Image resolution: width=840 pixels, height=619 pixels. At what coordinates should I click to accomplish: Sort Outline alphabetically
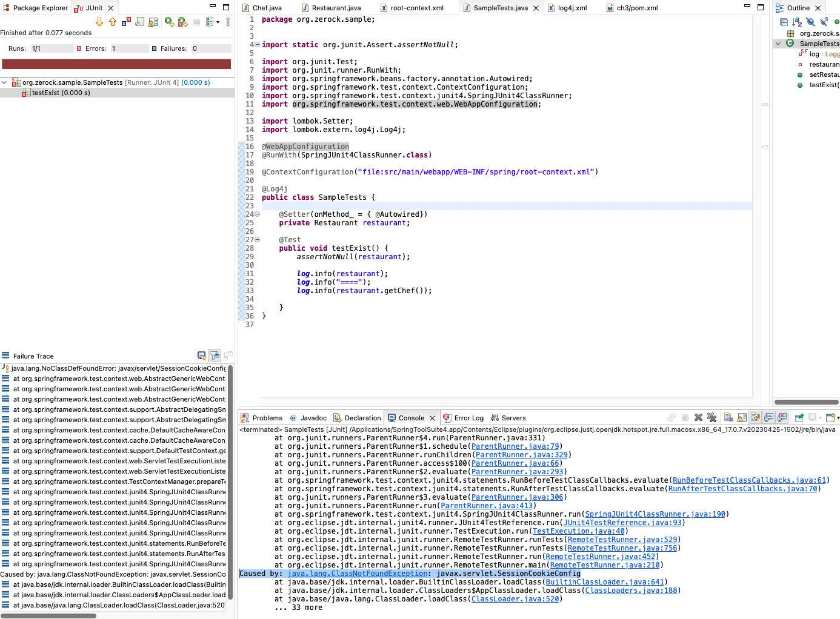pos(797,22)
